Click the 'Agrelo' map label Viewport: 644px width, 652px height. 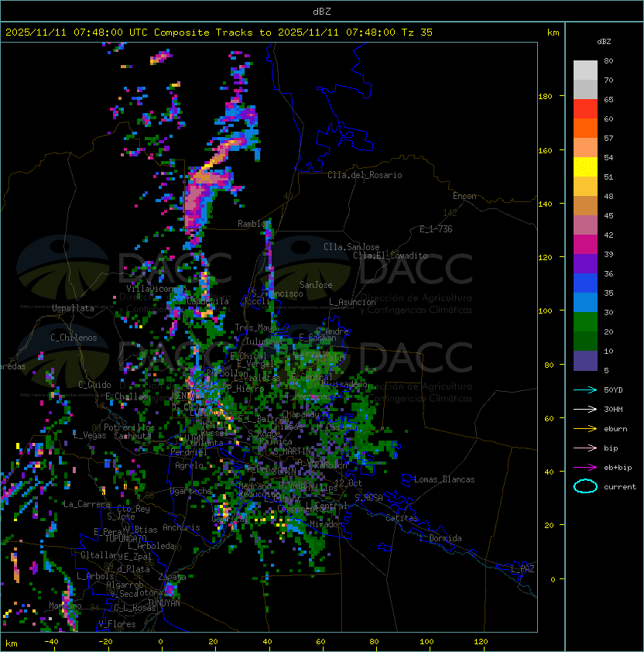pyautogui.click(x=189, y=465)
